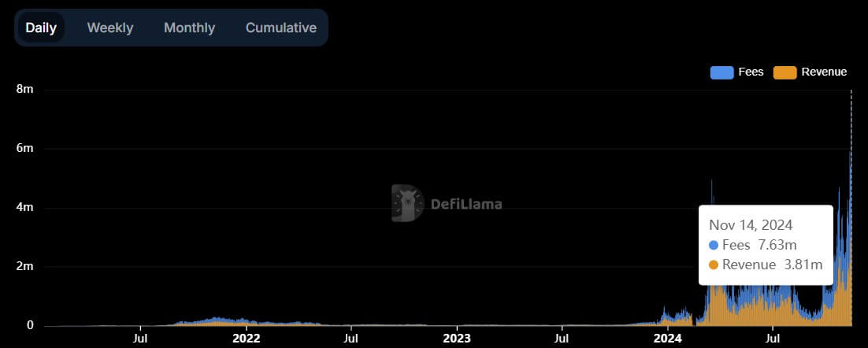Click the 2024 x-axis label
Viewport: 868px width, 348px height.
[x=668, y=337]
